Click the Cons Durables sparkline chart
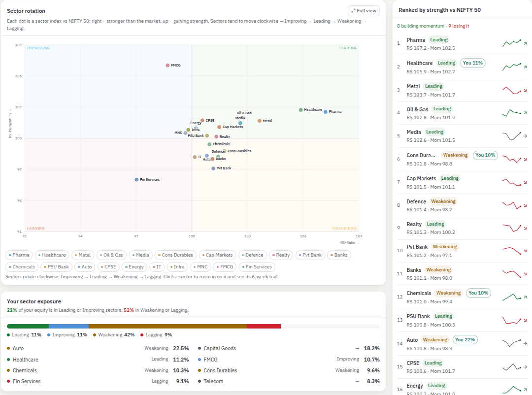This screenshot has height=395, width=532. [512, 159]
